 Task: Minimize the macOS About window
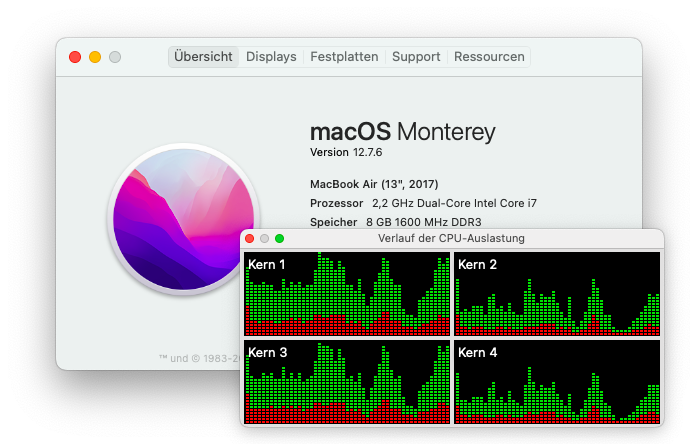(x=95, y=57)
